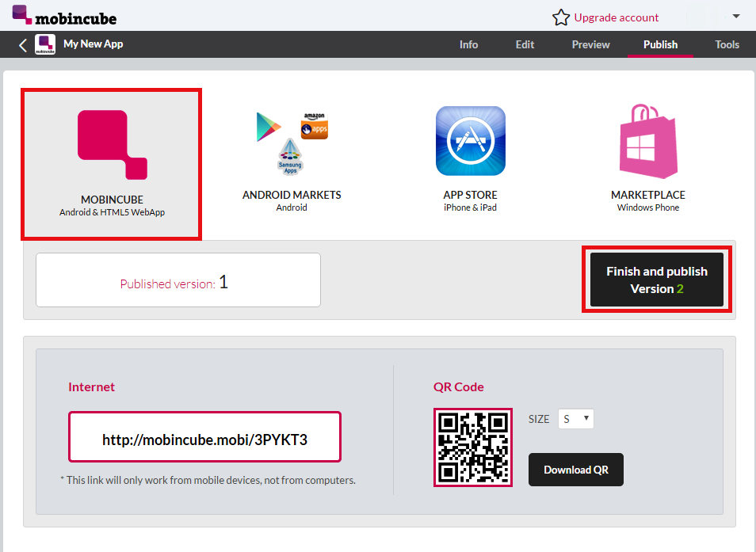The width and height of the screenshot is (756, 552).
Task: Click the Samsung Apps icon
Action: click(290, 157)
